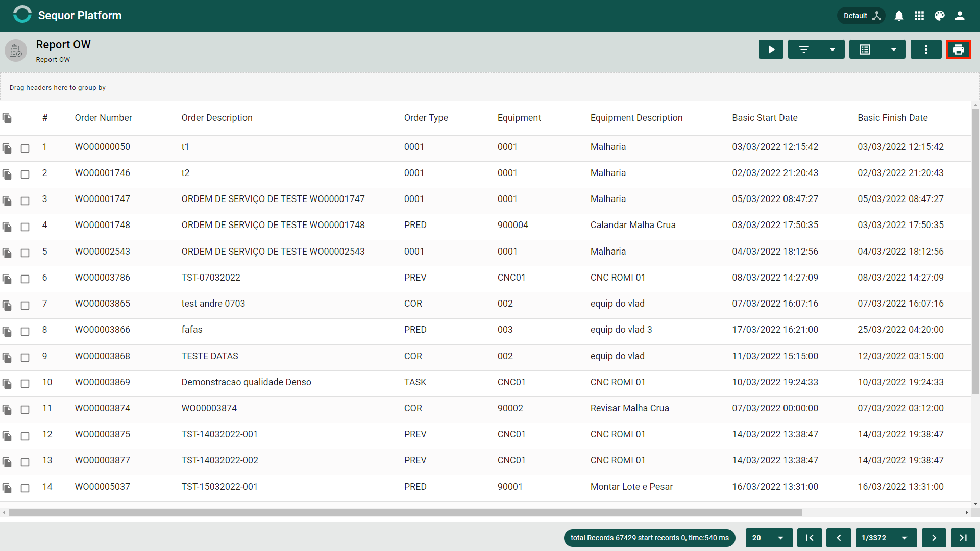Screen dimensions: 980x551
Task: Click the layout list view icon
Action: pos(865,49)
